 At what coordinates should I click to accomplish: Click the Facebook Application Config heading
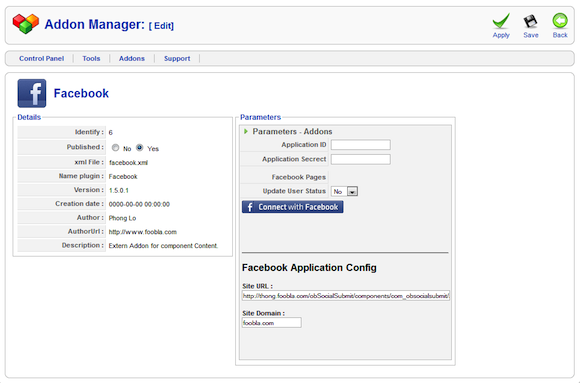pos(309,268)
